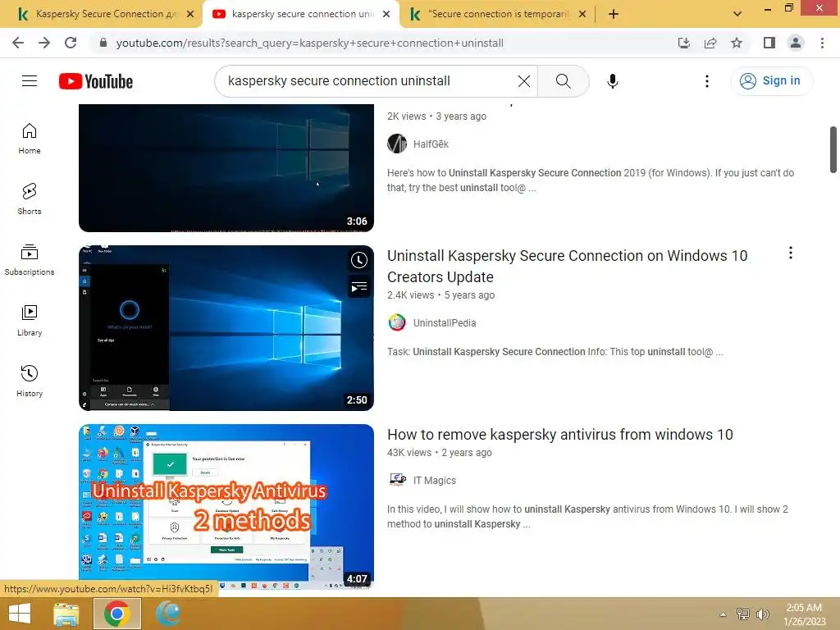The width and height of the screenshot is (840, 630).
Task: Open HalfGēk channel avatar
Action: tap(397, 144)
